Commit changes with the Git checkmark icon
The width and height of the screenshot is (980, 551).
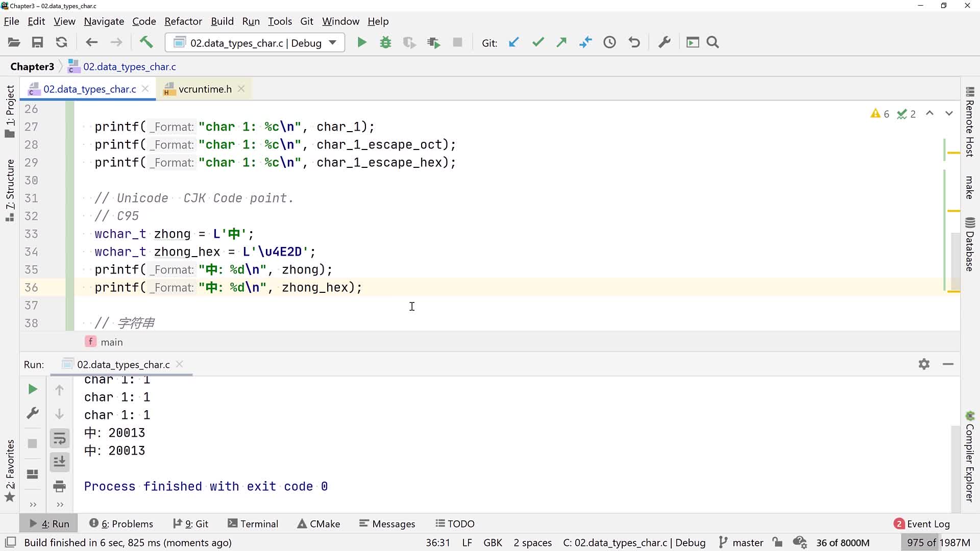coord(537,43)
